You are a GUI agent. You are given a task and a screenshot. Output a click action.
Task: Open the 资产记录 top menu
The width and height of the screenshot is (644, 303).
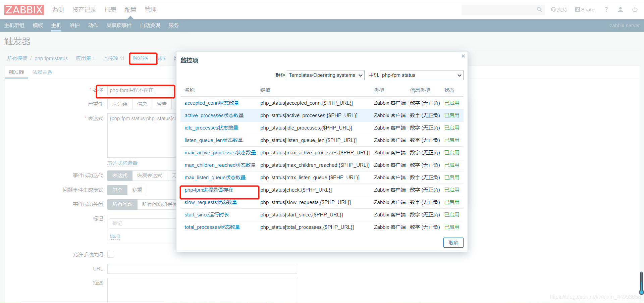tap(84, 10)
